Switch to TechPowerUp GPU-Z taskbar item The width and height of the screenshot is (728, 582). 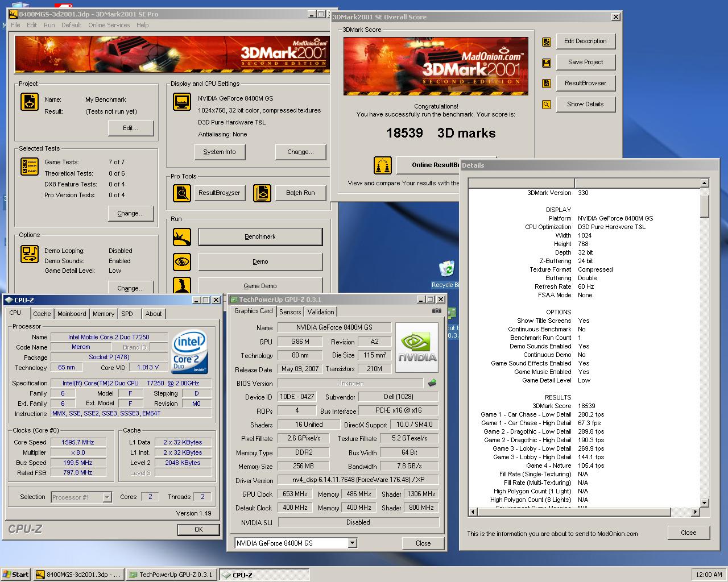pos(171,575)
